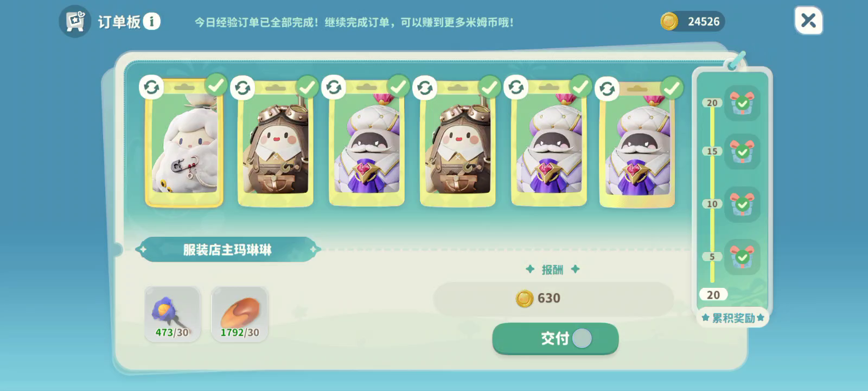
Task: Refresh the second pilot character order
Action: [x=242, y=87]
